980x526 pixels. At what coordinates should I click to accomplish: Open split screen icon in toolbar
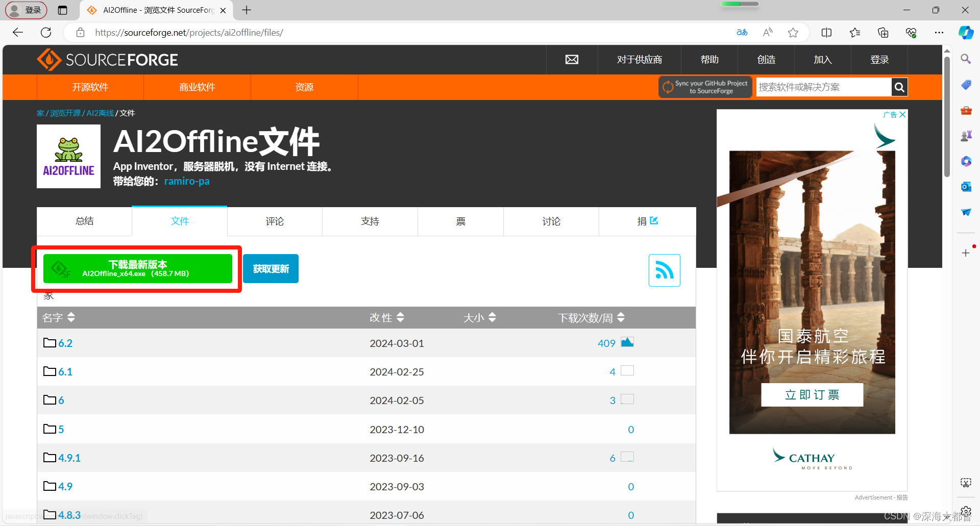pyautogui.click(x=826, y=33)
